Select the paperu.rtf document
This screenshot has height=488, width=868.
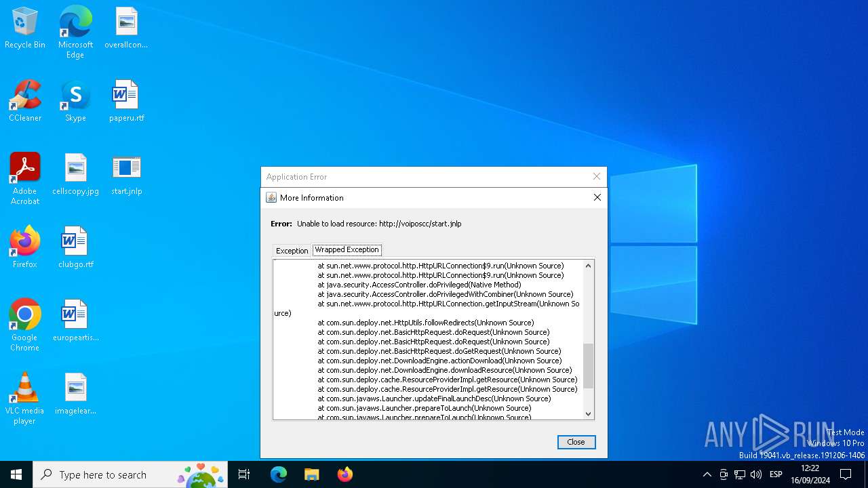tap(126, 102)
